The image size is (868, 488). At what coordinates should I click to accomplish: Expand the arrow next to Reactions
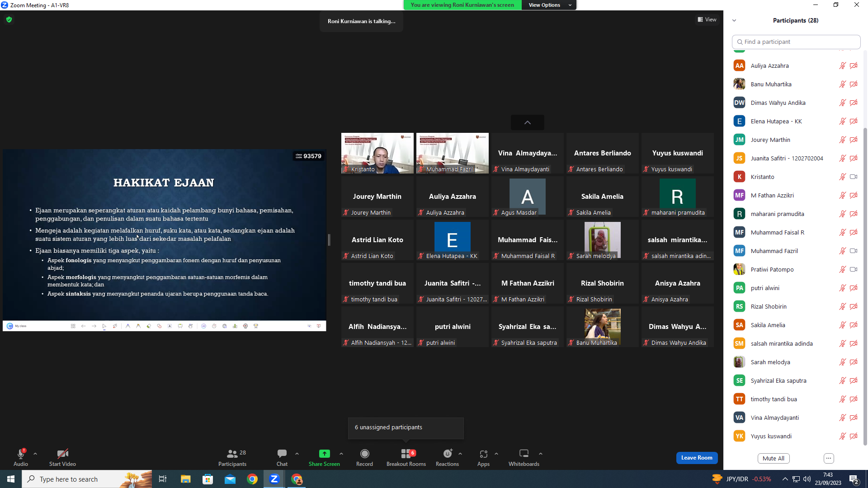460,454
